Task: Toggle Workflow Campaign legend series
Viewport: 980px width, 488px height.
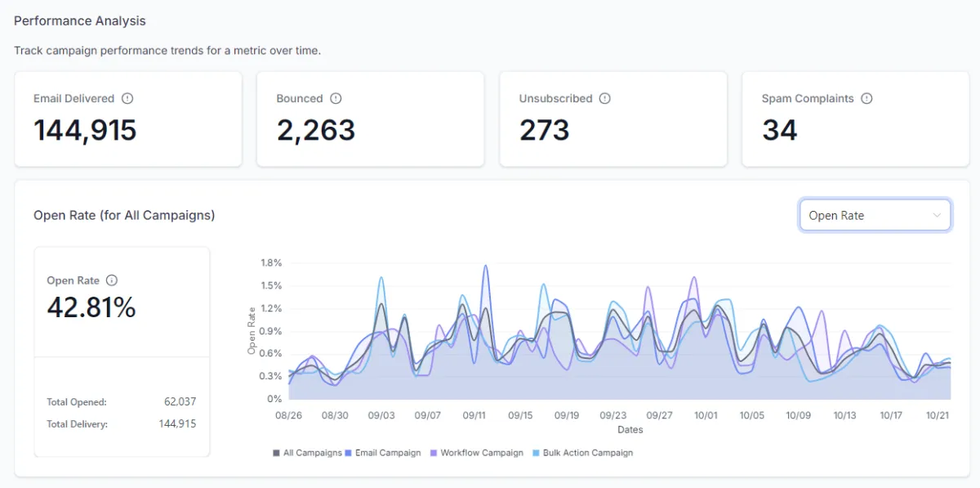Action: (x=477, y=453)
